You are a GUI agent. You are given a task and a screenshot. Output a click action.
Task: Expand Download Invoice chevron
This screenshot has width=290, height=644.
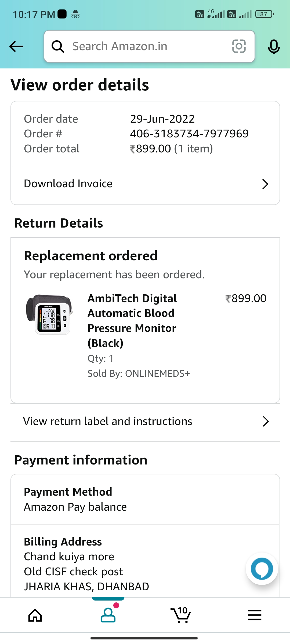265,184
